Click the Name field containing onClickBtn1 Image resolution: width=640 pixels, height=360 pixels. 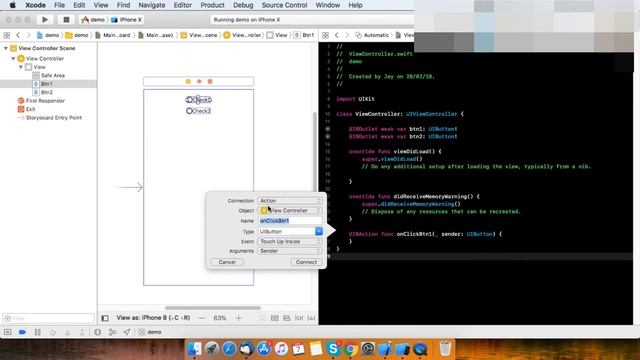pyautogui.click(x=290, y=221)
